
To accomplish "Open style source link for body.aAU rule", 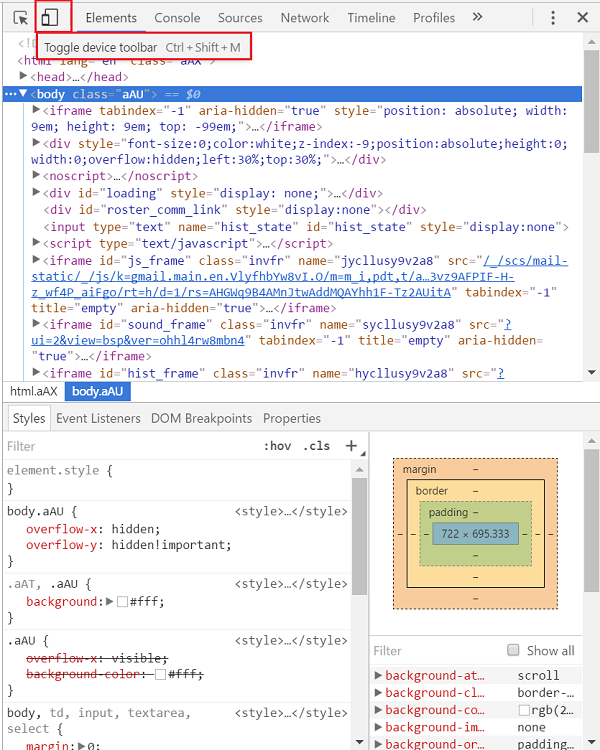I will pyautogui.click(x=291, y=511).
